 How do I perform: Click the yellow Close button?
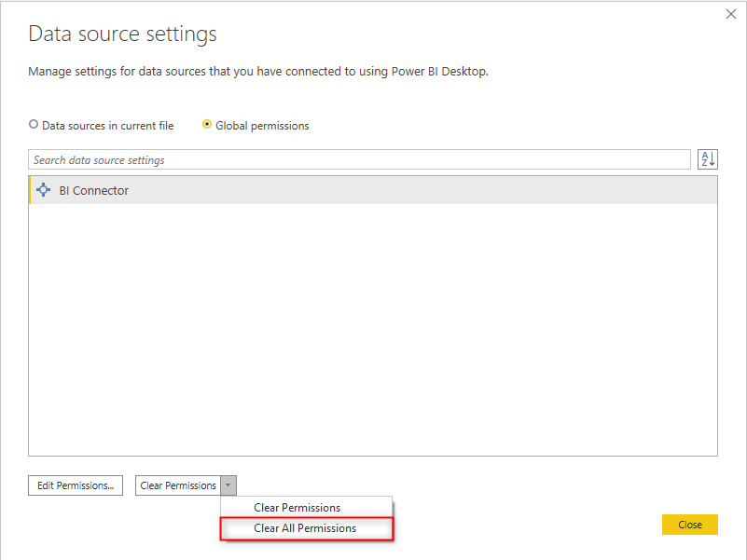(x=690, y=525)
